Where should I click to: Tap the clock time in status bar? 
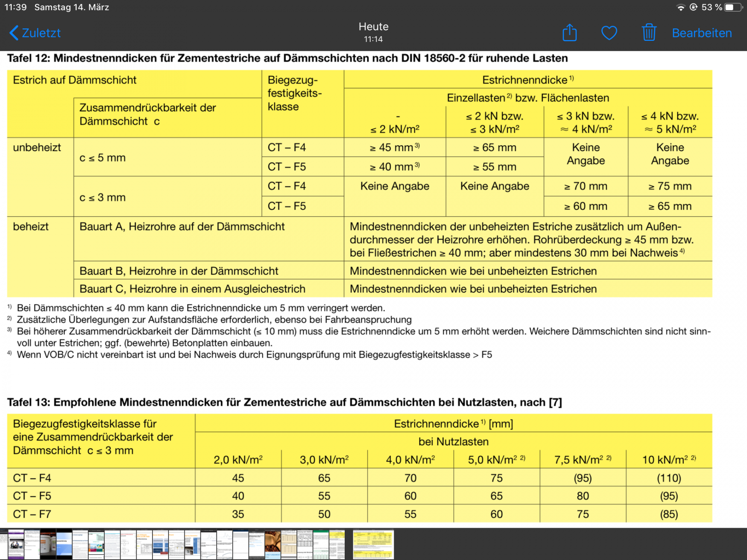tap(16, 7)
